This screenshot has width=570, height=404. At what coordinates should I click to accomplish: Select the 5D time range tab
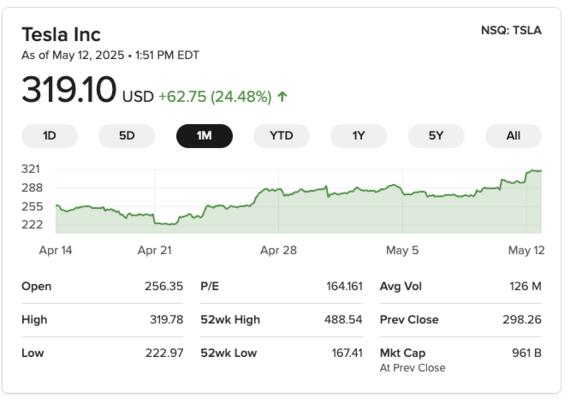tap(127, 136)
